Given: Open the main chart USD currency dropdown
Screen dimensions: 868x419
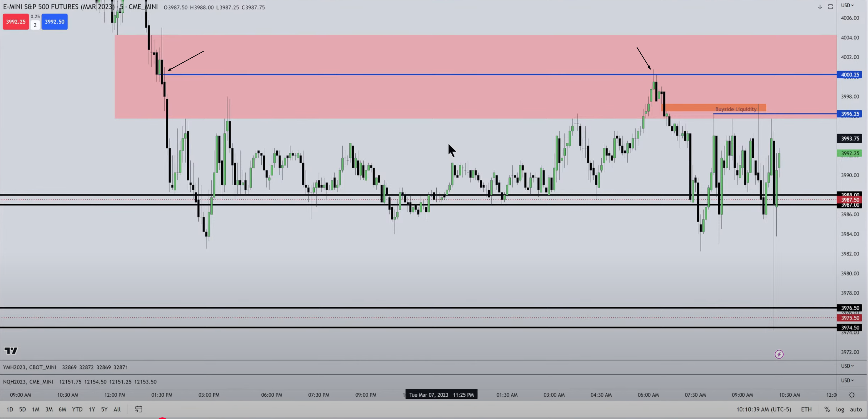Looking at the screenshot, I should pos(847,5).
